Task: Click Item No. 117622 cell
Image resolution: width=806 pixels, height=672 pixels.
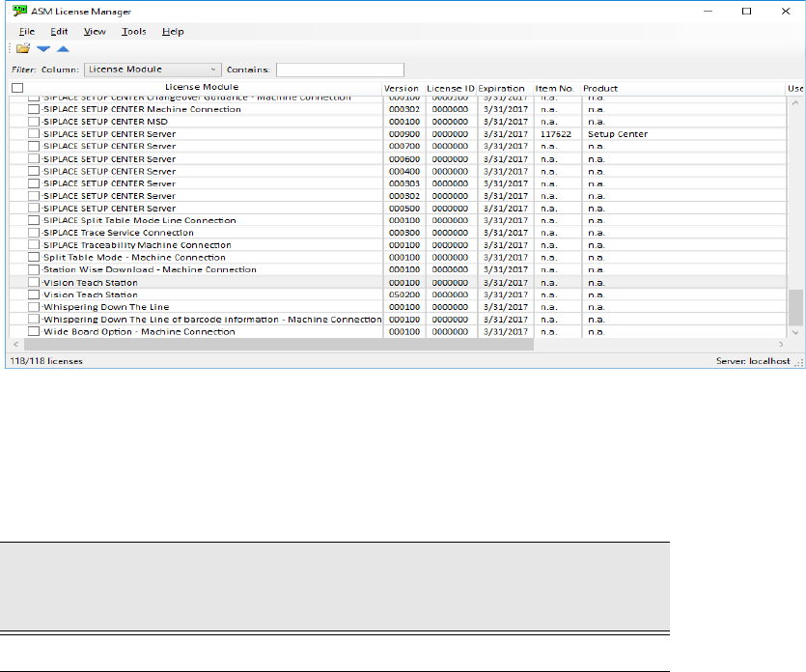Action: tap(556, 134)
